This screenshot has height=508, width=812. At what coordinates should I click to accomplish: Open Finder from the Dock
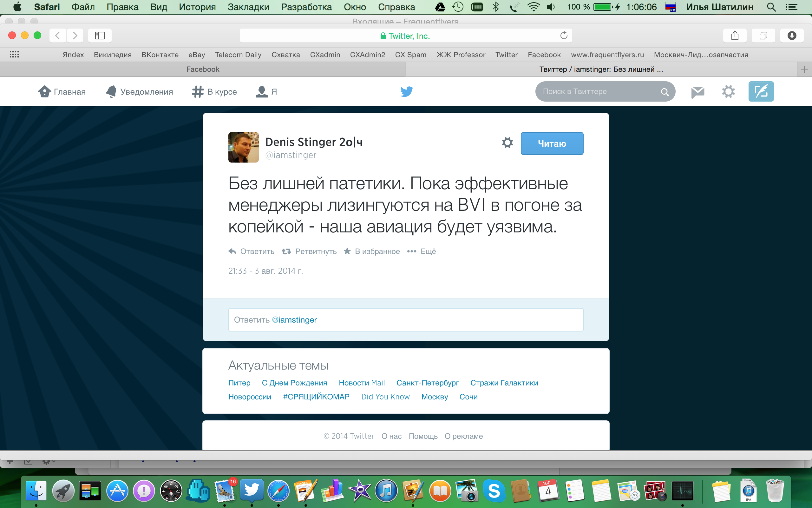click(36, 491)
